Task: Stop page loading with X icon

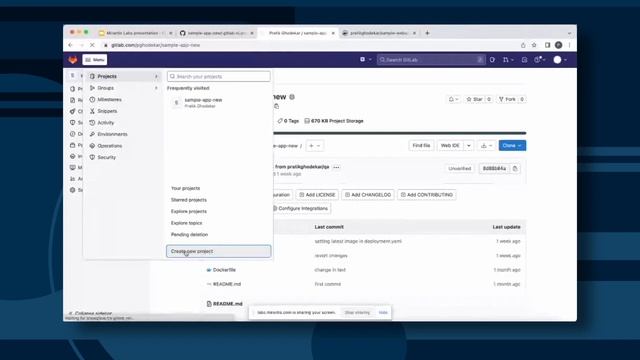Action: pos(92,45)
